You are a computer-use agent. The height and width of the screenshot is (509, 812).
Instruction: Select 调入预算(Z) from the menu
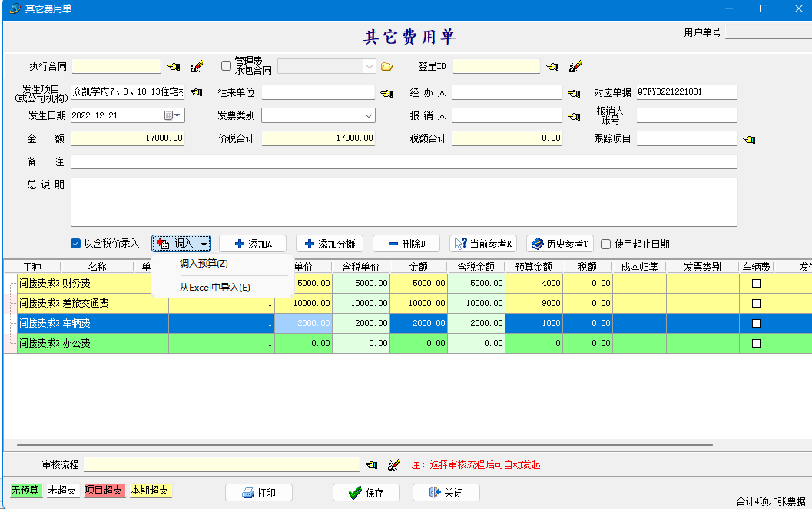pyautogui.click(x=204, y=264)
